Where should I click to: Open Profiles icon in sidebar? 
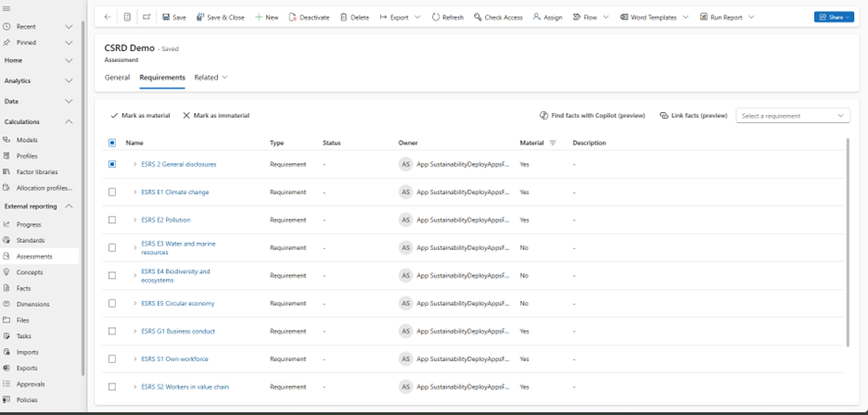[6, 156]
